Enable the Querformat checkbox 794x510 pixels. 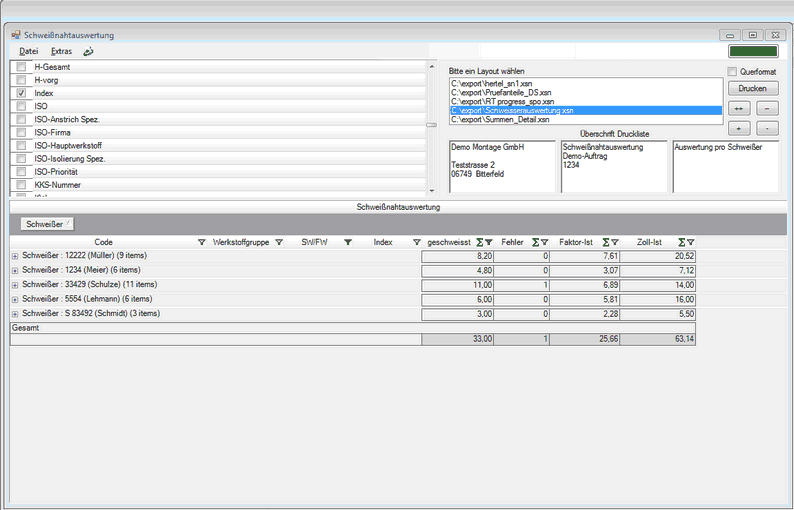pos(732,72)
